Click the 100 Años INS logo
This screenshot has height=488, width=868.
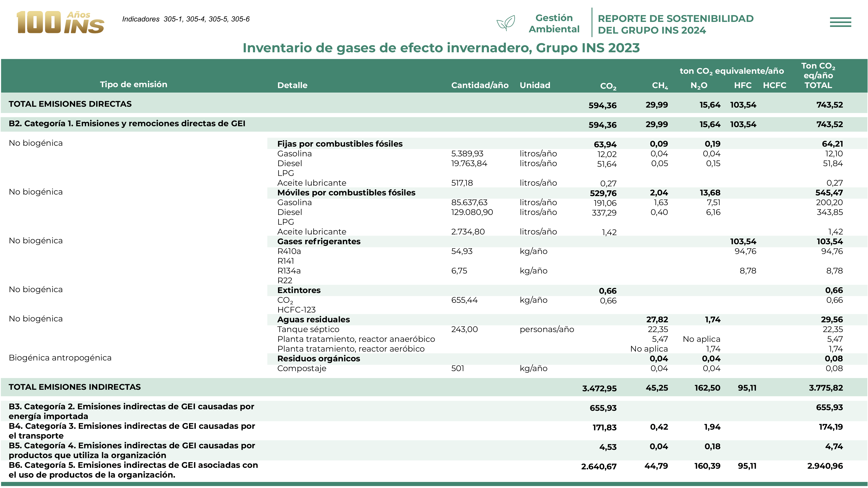(60, 22)
